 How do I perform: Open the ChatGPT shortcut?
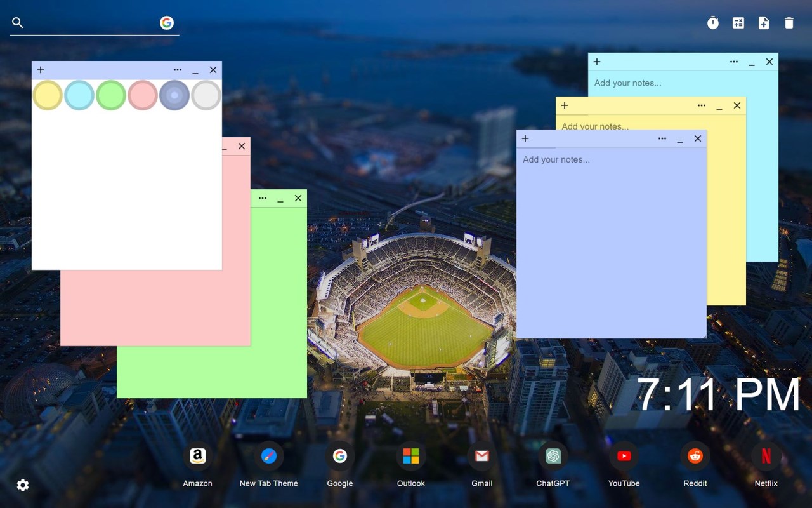tap(553, 456)
